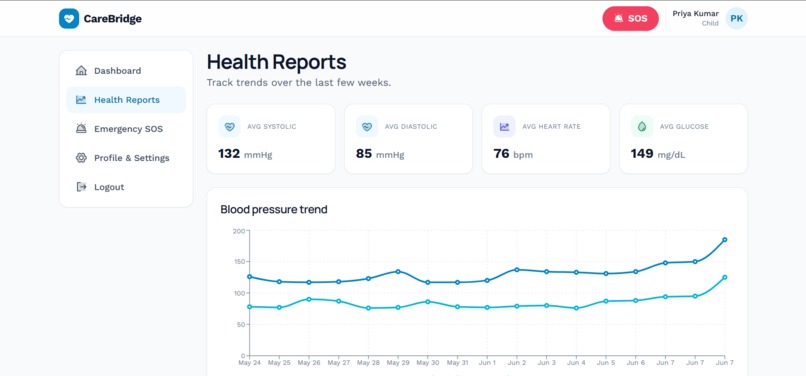Click the Avg Diastolic heart icon

[367, 127]
